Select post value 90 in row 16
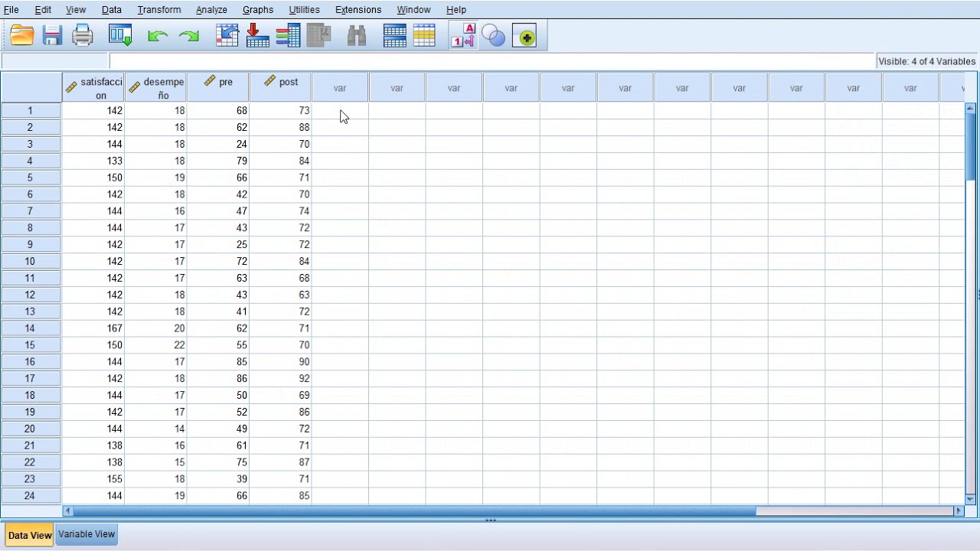The image size is (980, 551). pyautogui.click(x=280, y=362)
